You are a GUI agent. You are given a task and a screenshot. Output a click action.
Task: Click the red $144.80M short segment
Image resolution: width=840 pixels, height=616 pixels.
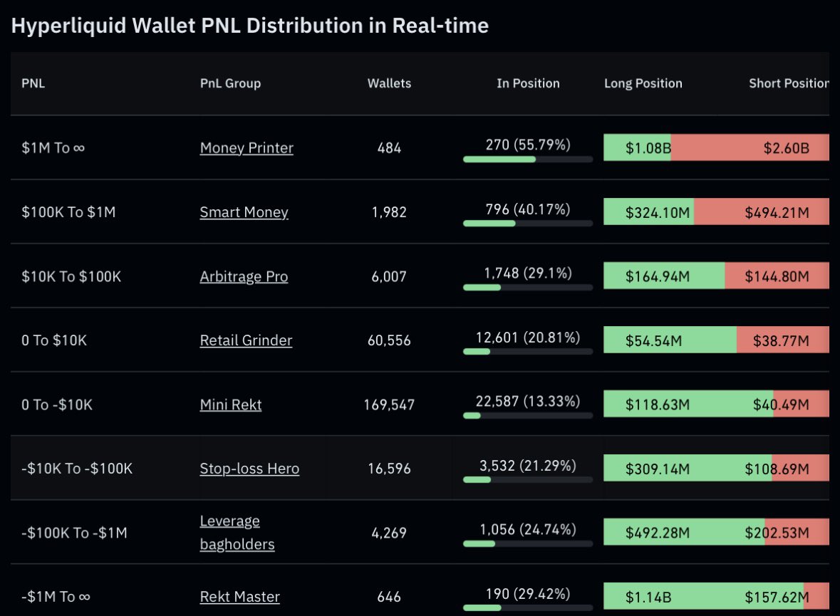tap(777, 276)
